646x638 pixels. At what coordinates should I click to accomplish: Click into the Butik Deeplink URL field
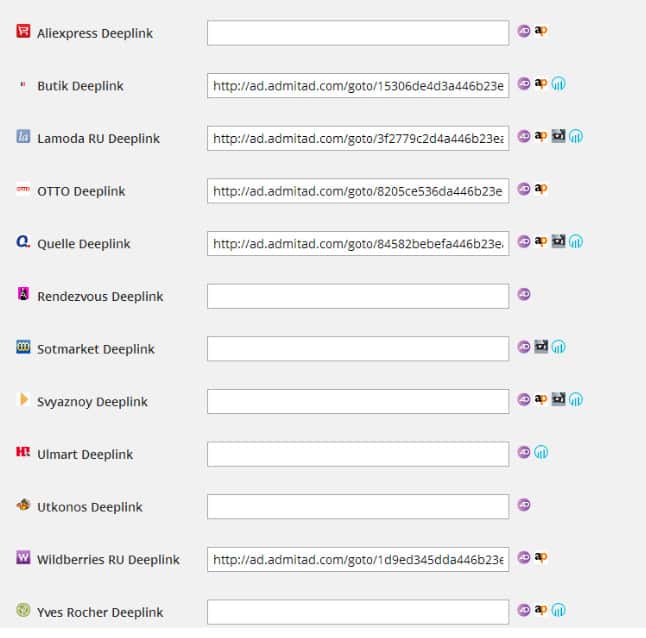tap(358, 86)
